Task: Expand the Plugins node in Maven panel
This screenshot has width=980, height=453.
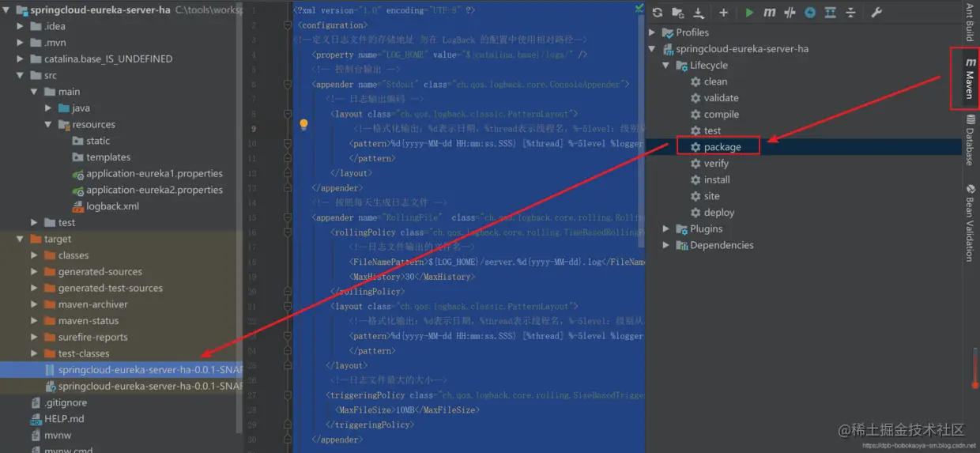Action: click(x=666, y=229)
